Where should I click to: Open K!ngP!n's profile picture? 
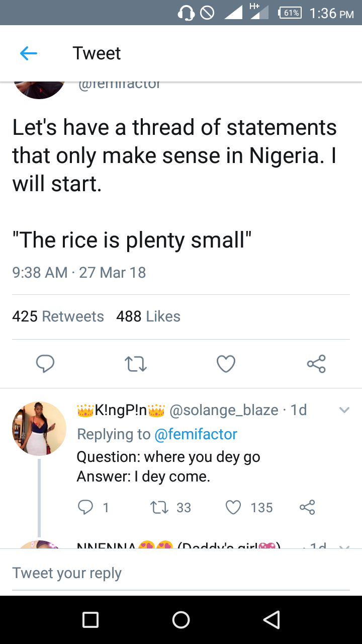coord(39,428)
